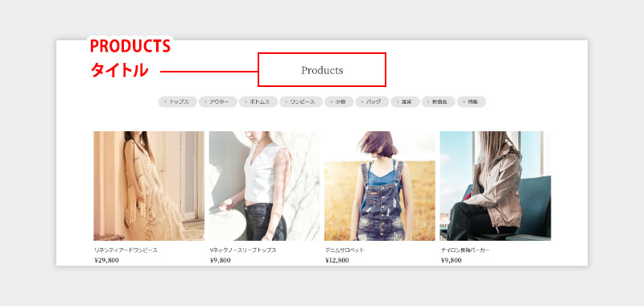This screenshot has width=644, height=306.
Task: Filter products by ワンピース
Action: (301, 101)
